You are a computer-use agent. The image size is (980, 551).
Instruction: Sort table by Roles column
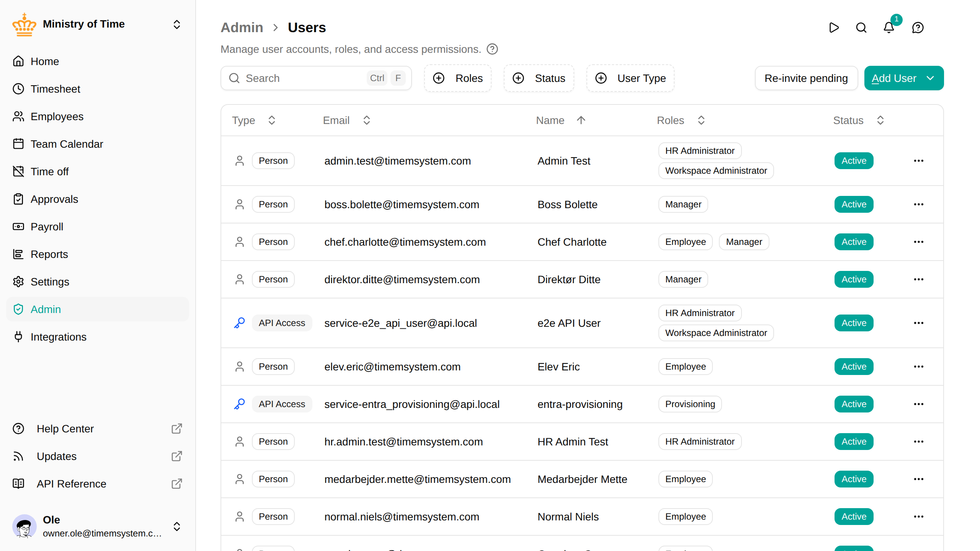coord(681,120)
